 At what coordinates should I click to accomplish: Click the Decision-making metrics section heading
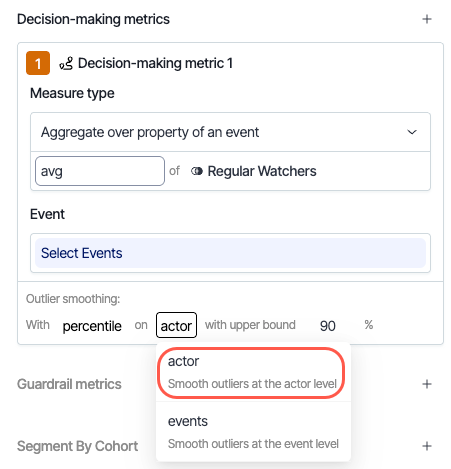point(93,19)
